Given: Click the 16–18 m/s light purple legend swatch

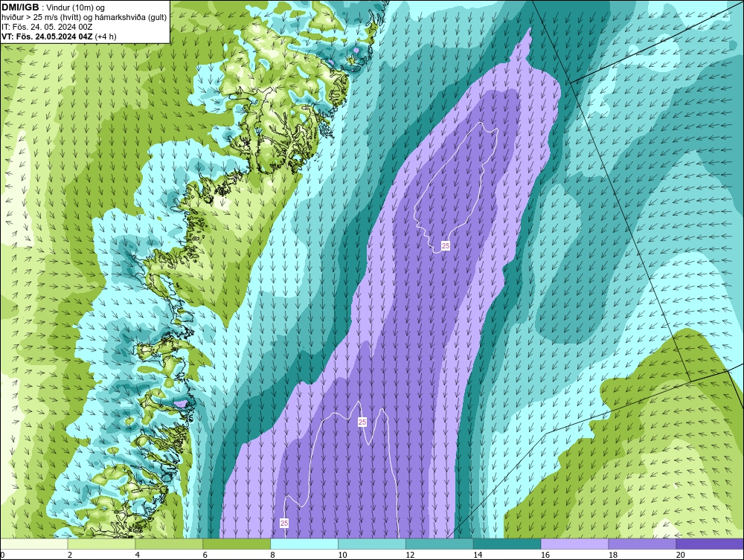Looking at the screenshot, I should pos(574,544).
